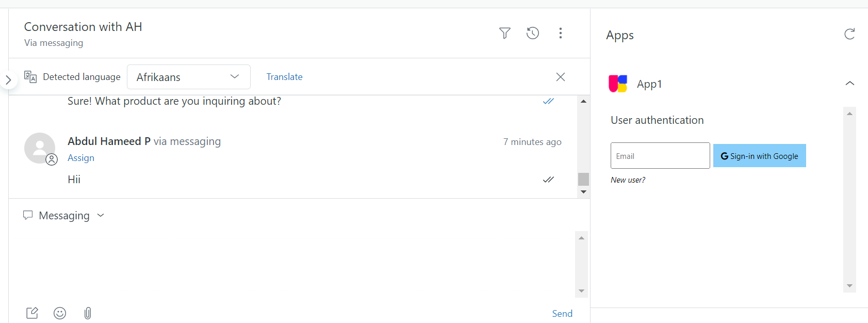Open the Afrikaans language dropdown

coord(188,77)
